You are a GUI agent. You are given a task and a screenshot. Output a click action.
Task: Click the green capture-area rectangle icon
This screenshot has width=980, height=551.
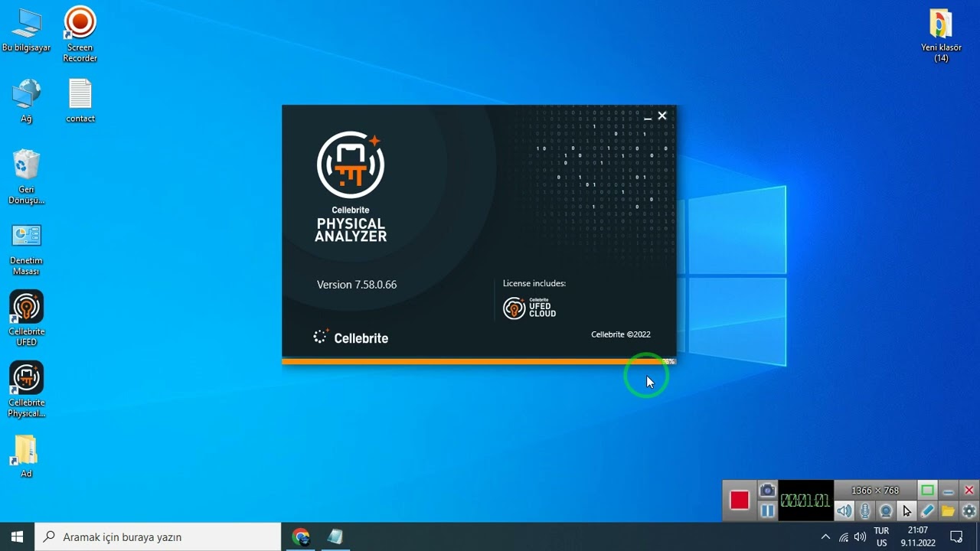tap(927, 491)
